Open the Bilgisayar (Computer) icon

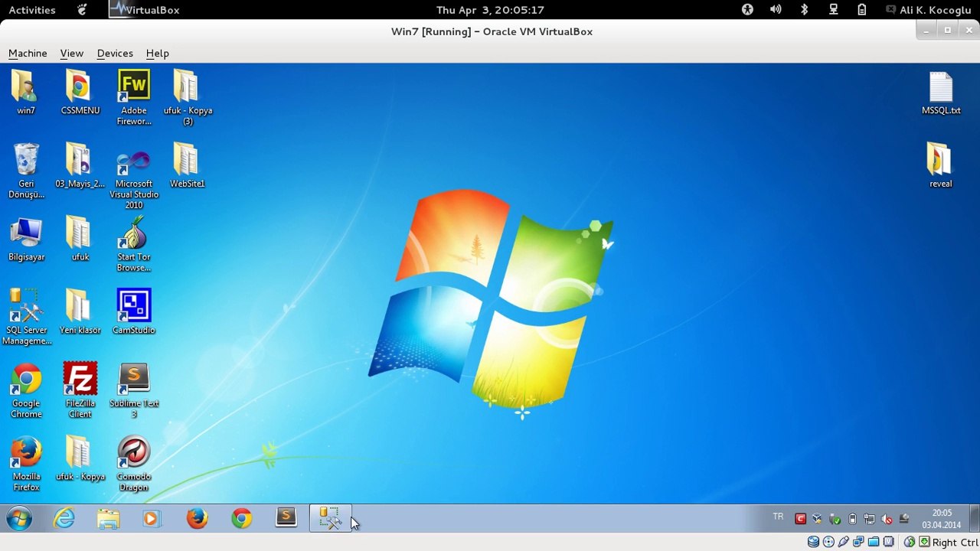pyautogui.click(x=26, y=239)
